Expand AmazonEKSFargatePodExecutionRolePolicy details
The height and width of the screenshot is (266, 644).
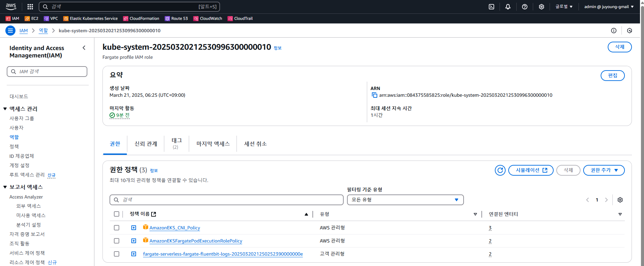coord(134,241)
